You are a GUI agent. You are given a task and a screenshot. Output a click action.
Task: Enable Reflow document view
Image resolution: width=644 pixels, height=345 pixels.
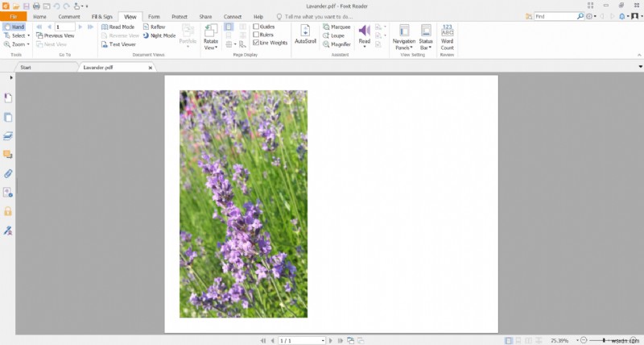(x=154, y=27)
